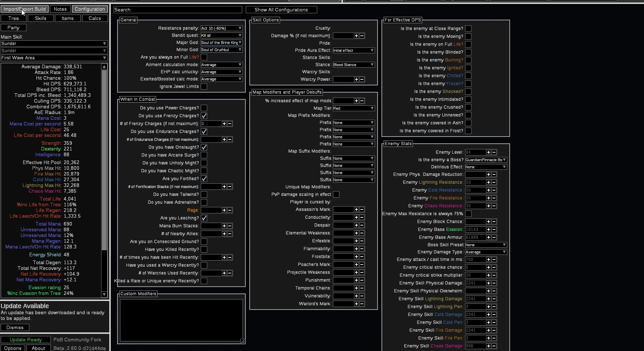Click Import/Export Build button
This screenshot has height=351, width=644.
25,9
